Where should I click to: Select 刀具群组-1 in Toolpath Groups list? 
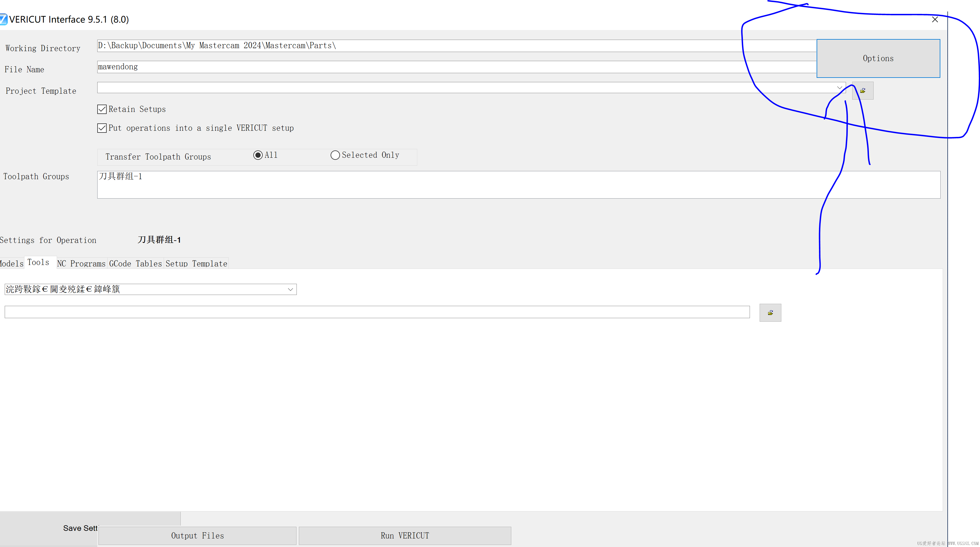[x=120, y=177]
